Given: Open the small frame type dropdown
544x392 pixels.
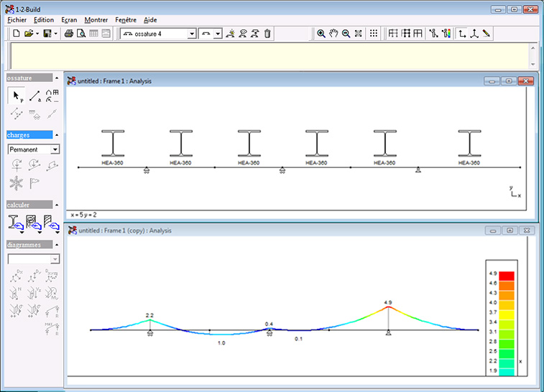Looking at the screenshot, I should [218, 34].
